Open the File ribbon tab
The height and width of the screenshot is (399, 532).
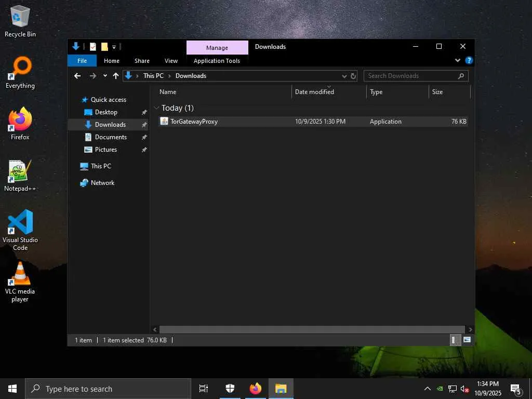[82, 61]
